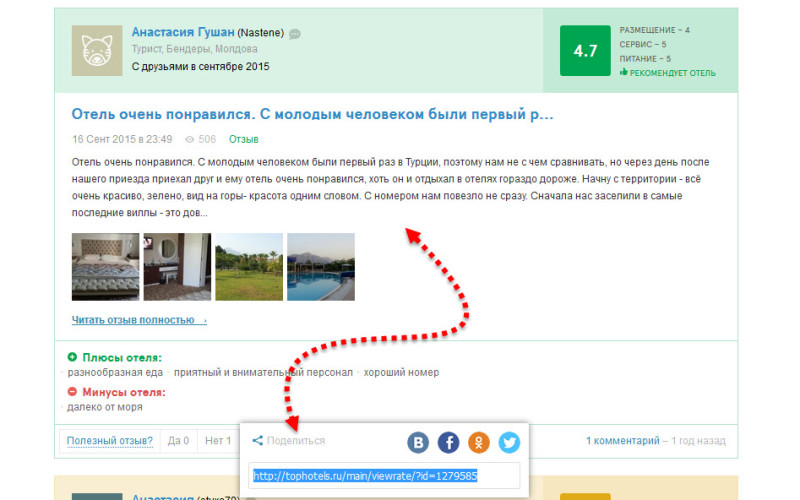Open the bed photo thumbnail
This screenshot has height=500, width=800.
(x=105, y=267)
